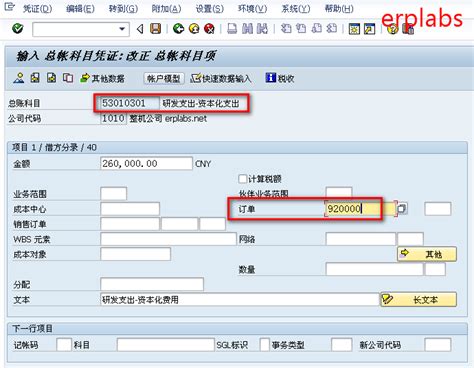The height and width of the screenshot is (368, 474).
Task: Click the third application toolbar item icon
Action: pyautogui.click(x=51, y=78)
